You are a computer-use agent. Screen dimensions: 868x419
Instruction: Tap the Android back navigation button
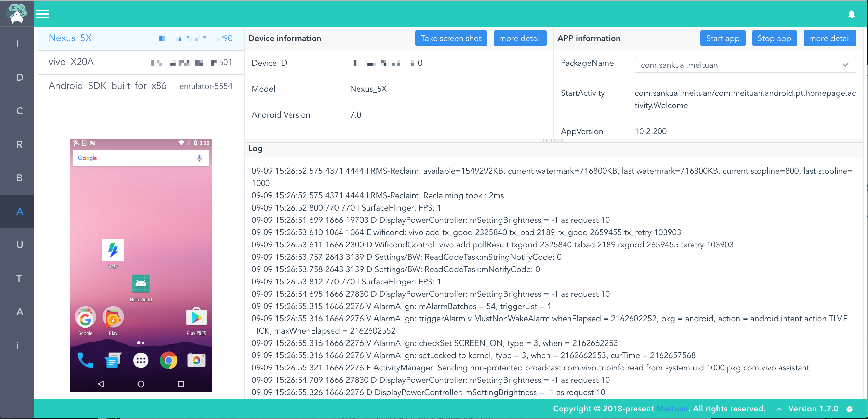click(x=101, y=384)
